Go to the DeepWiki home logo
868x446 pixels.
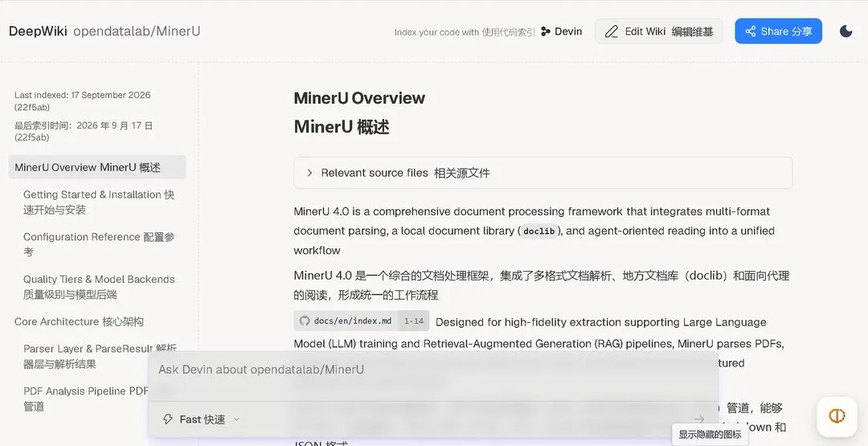pos(38,31)
